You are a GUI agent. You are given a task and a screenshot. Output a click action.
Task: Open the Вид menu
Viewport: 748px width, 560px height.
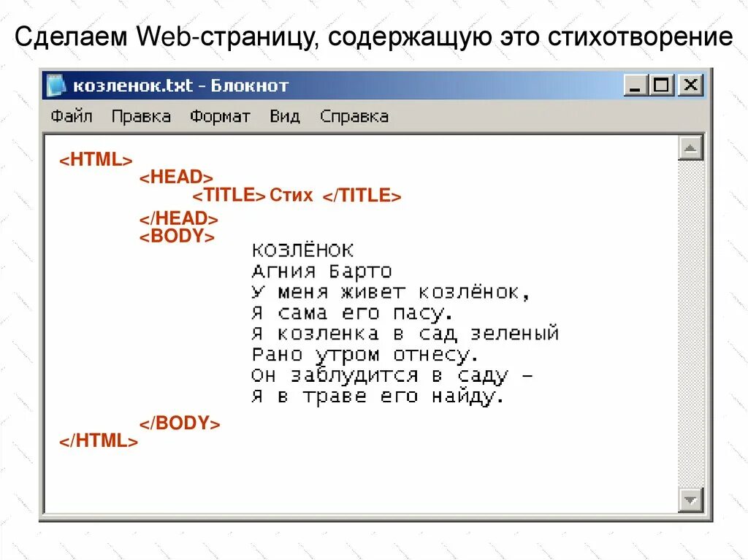click(x=285, y=116)
